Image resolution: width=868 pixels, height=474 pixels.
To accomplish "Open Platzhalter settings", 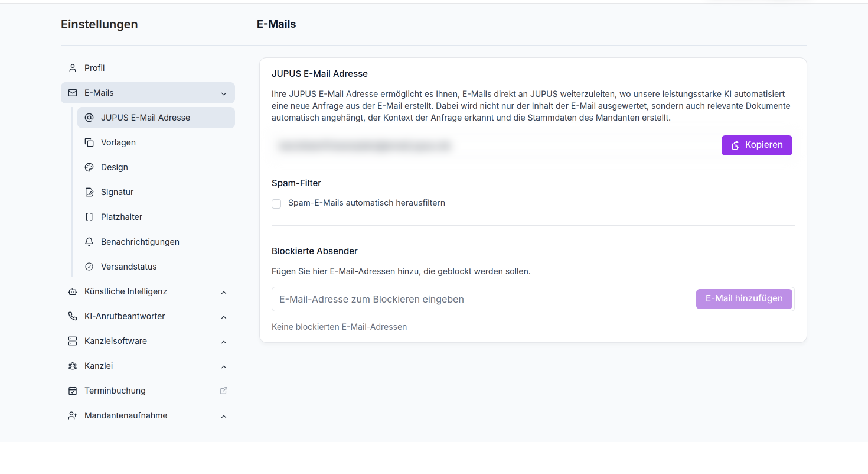I will pos(156,217).
